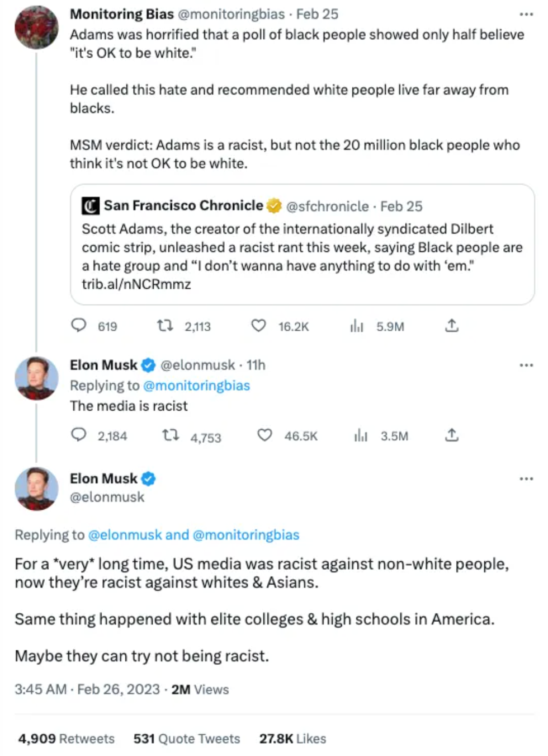
Task: Open the three-dot menu on Musk's bottom tweet
Action: click(526, 478)
